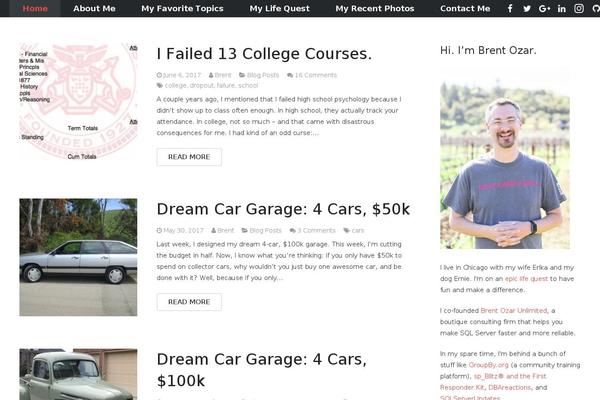Click Read More under College Courses post
Screen dimensions: 600x400
(189, 157)
